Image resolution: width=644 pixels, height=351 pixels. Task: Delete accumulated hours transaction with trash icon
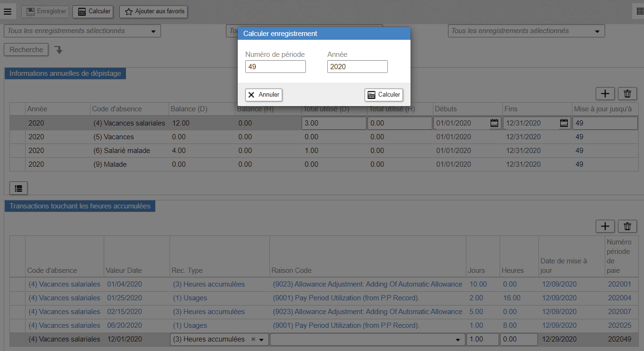coord(627,226)
